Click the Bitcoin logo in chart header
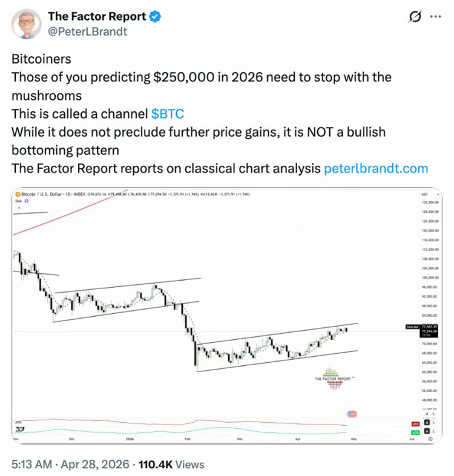 17,195
